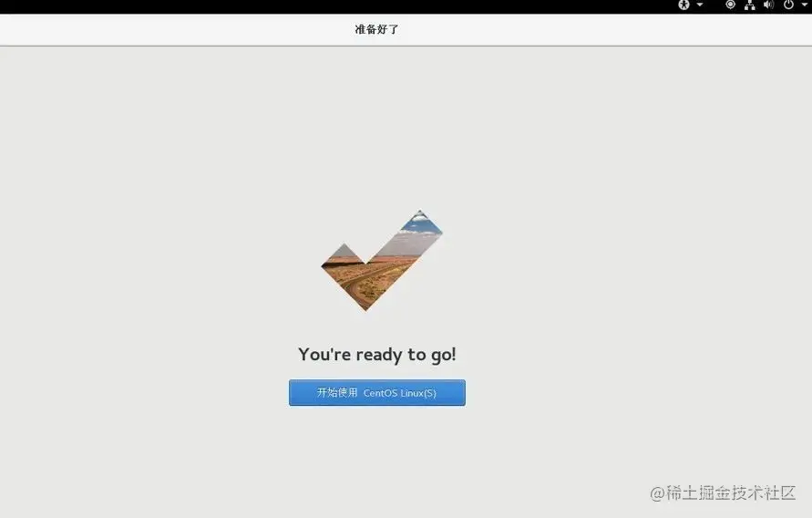812x518 pixels.
Task: Click the empty black top panel area
Action: [336, 6]
